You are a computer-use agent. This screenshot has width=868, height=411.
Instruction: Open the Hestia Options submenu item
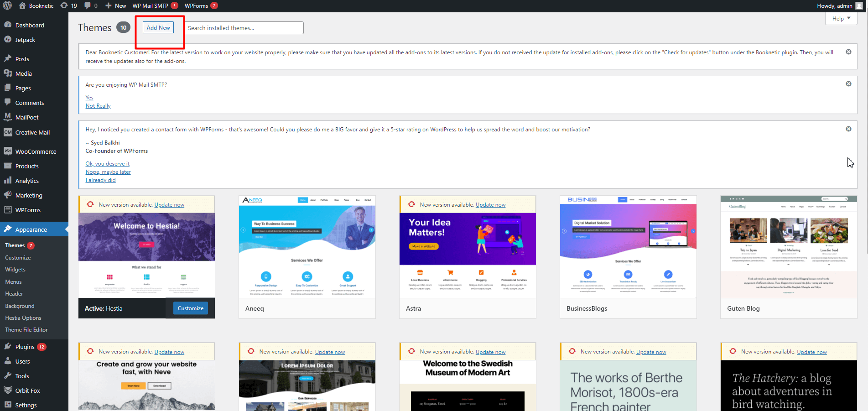(23, 318)
